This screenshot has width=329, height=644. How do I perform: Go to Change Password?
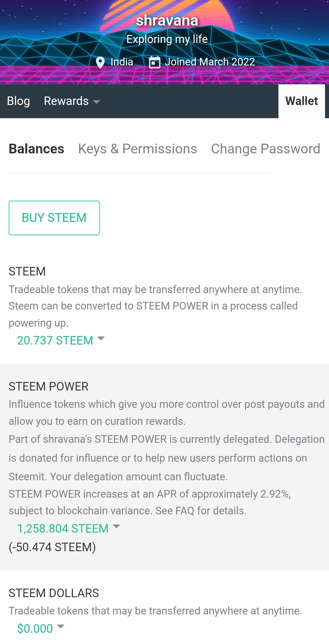[x=265, y=149]
